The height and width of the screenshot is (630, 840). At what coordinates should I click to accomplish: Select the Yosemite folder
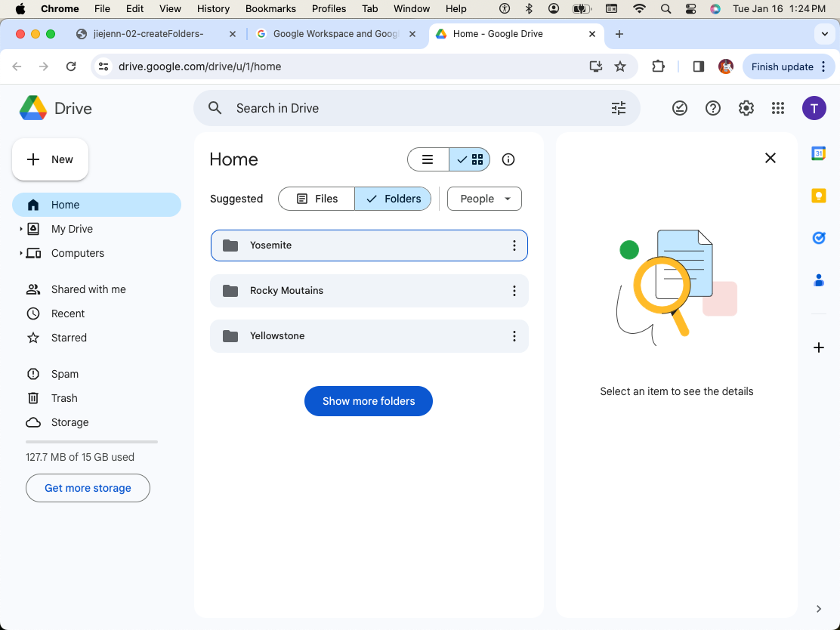(369, 246)
